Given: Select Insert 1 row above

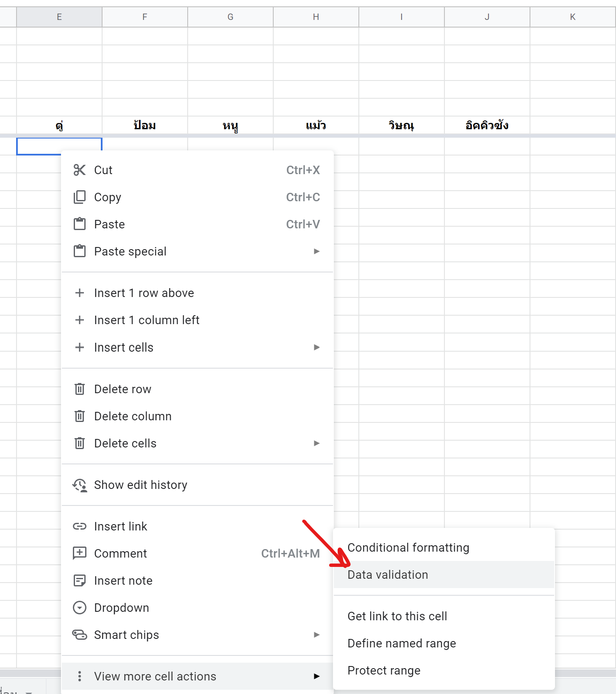Looking at the screenshot, I should tap(197, 293).
